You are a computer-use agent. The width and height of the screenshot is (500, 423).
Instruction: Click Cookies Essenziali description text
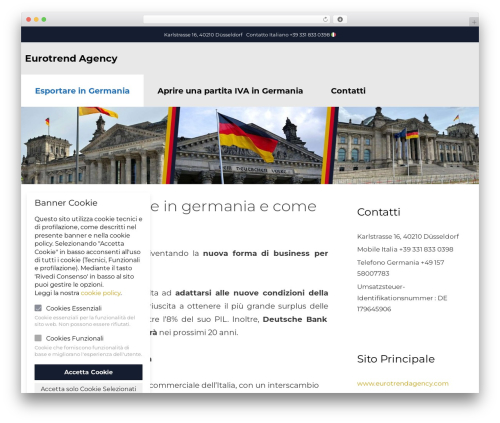pyautogui.click(x=85, y=321)
